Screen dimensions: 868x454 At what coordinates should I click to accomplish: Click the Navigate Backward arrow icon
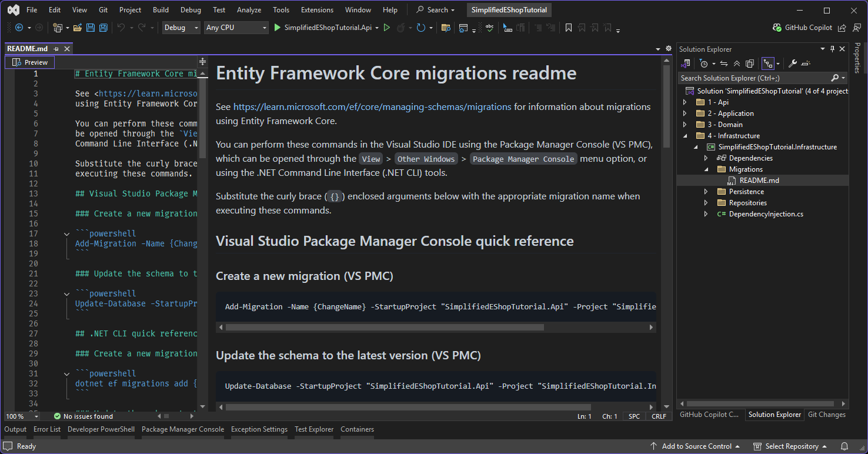(19, 28)
